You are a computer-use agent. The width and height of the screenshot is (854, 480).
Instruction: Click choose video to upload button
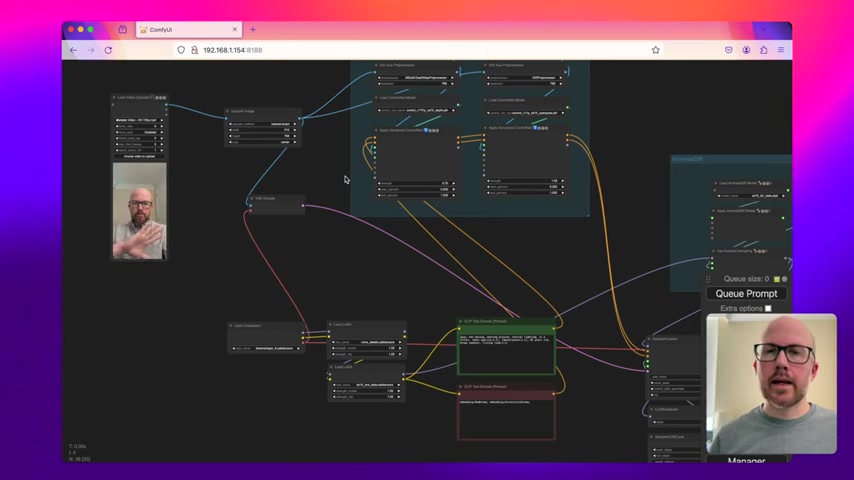(x=139, y=156)
